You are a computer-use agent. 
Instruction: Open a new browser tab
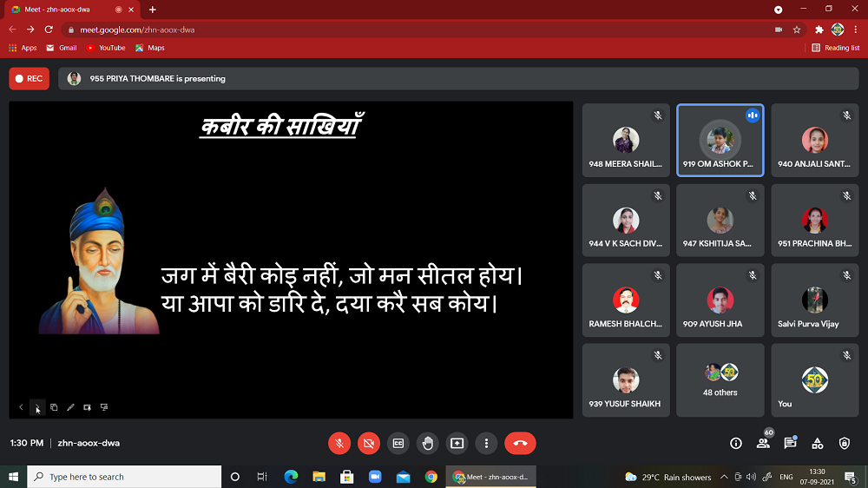pyautogui.click(x=153, y=10)
